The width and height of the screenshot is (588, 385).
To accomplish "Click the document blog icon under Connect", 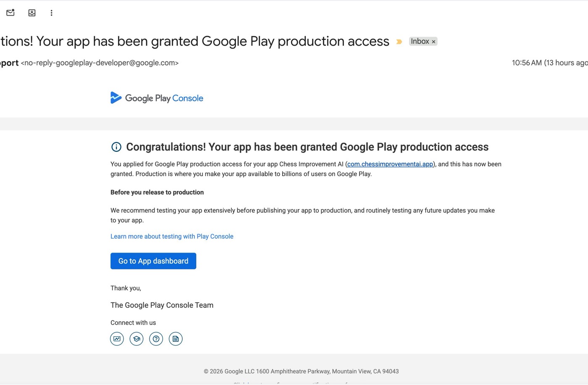I will point(176,339).
